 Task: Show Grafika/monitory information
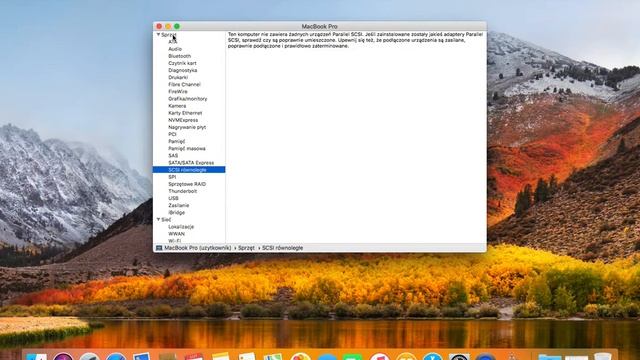(x=188, y=99)
